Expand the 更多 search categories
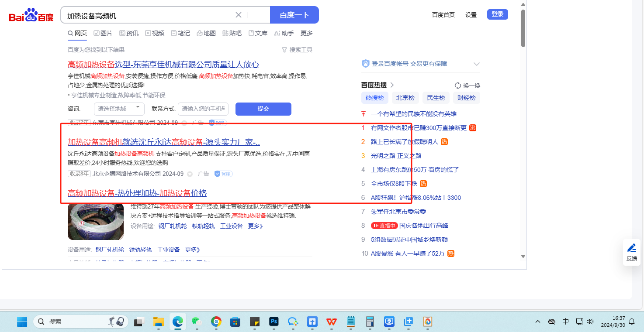The height and width of the screenshot is (332, 644). coord(307,33)
